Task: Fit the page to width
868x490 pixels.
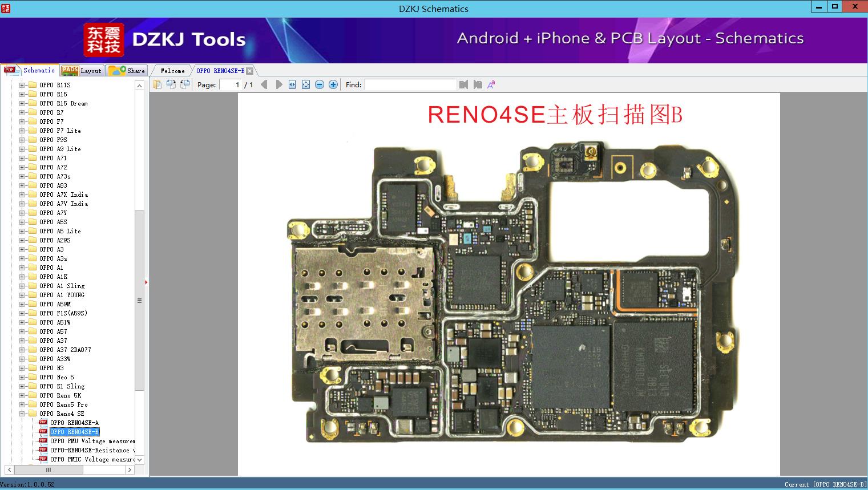Action: [x=292, y=84]
